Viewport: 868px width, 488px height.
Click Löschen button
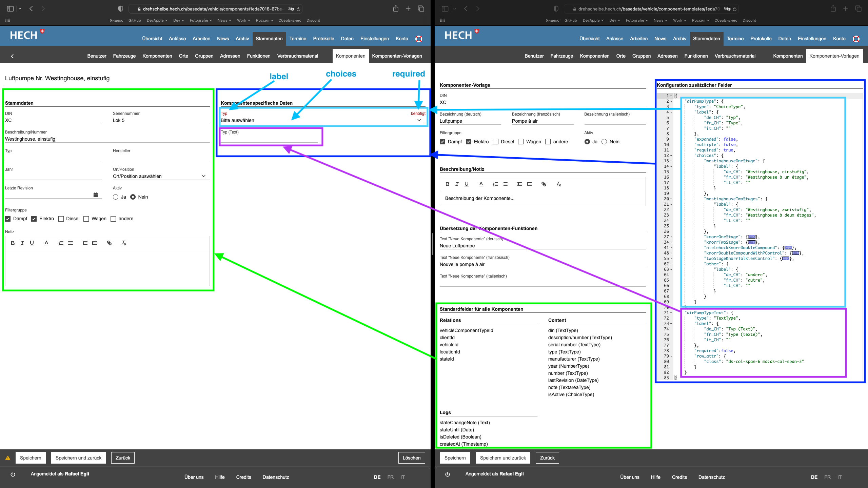tap(411, 458)
